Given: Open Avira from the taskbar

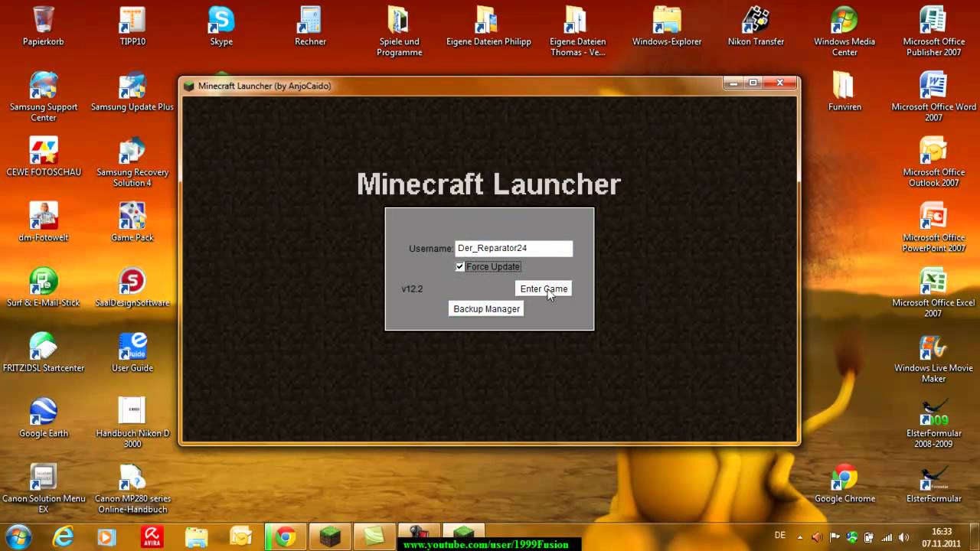Looking at the screenshot, I should [152, 536].
